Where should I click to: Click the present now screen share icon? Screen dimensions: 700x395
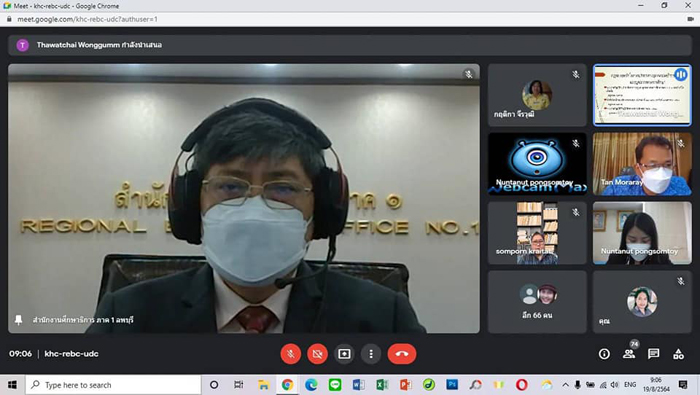point(344,354)
